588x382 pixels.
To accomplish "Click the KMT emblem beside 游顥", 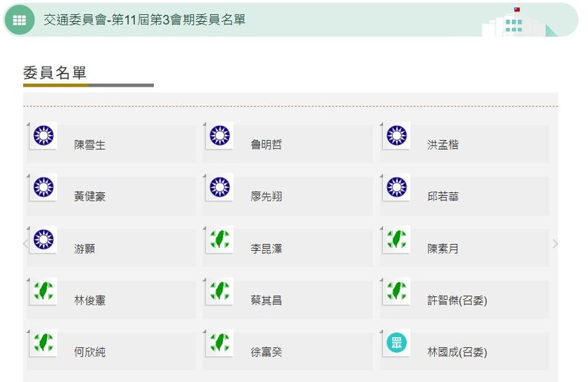I will pos(44,239).
